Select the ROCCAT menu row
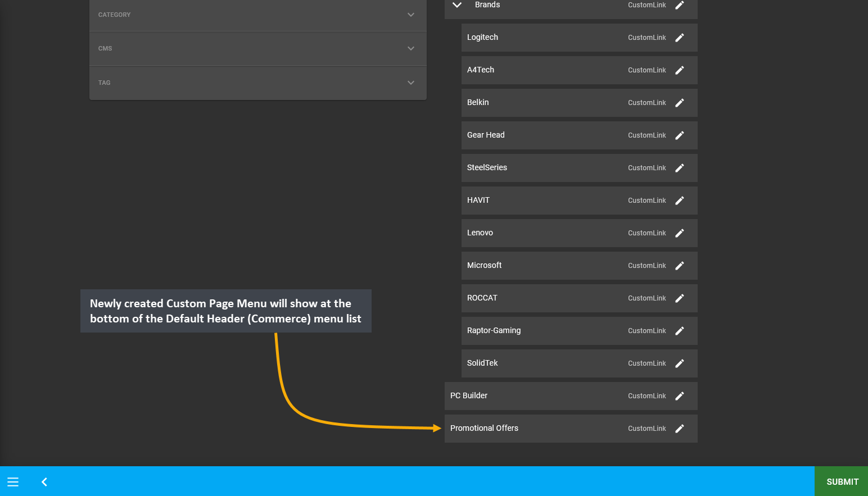 click(579, 298)
